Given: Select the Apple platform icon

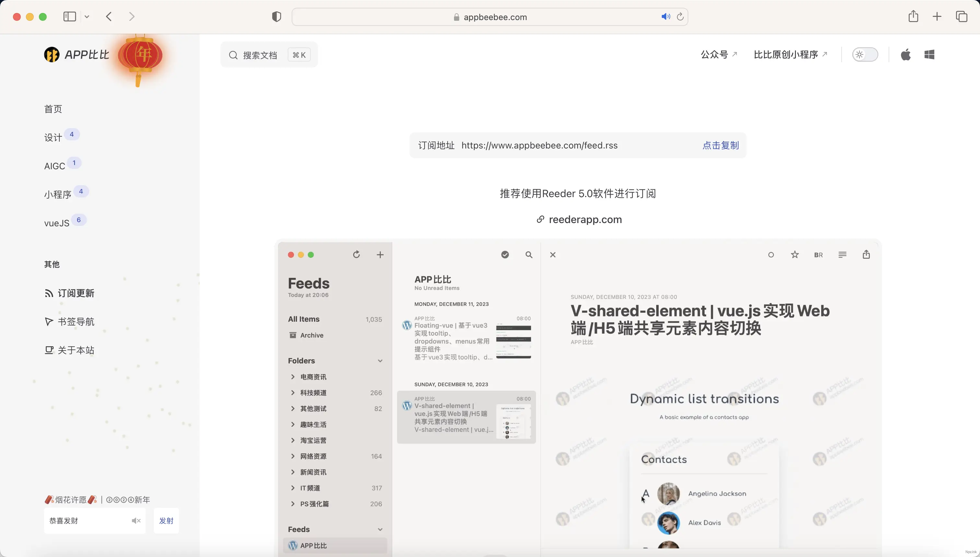Looking at the screenshot, I should click(906, 54).
